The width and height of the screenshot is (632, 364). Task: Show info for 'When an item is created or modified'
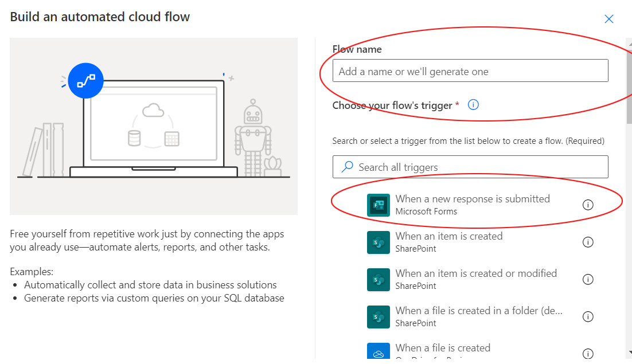[588, 280]
